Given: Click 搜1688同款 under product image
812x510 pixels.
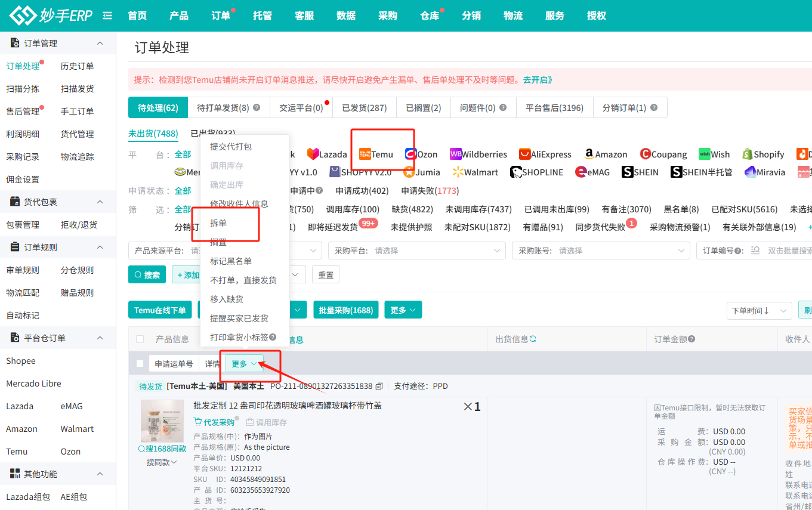Looking at the screenshot, I should point(162,449).
